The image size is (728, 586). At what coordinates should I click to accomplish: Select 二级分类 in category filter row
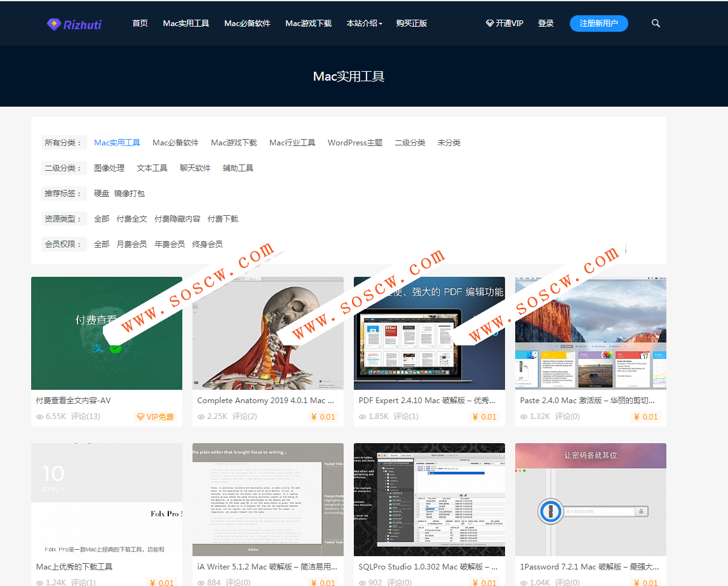[410, 142]
